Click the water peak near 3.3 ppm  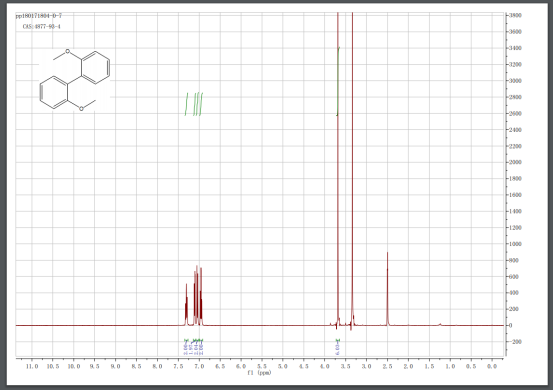352,169
